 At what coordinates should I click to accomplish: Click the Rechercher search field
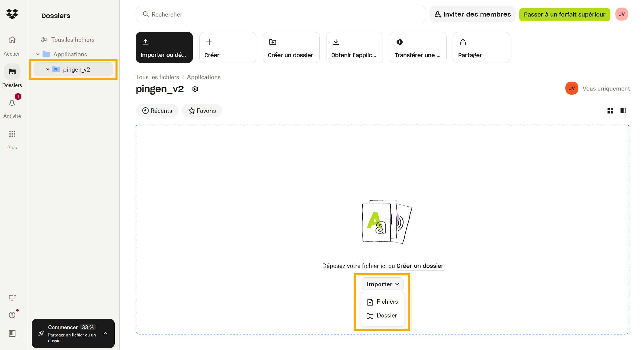click(x=281, y=14)
